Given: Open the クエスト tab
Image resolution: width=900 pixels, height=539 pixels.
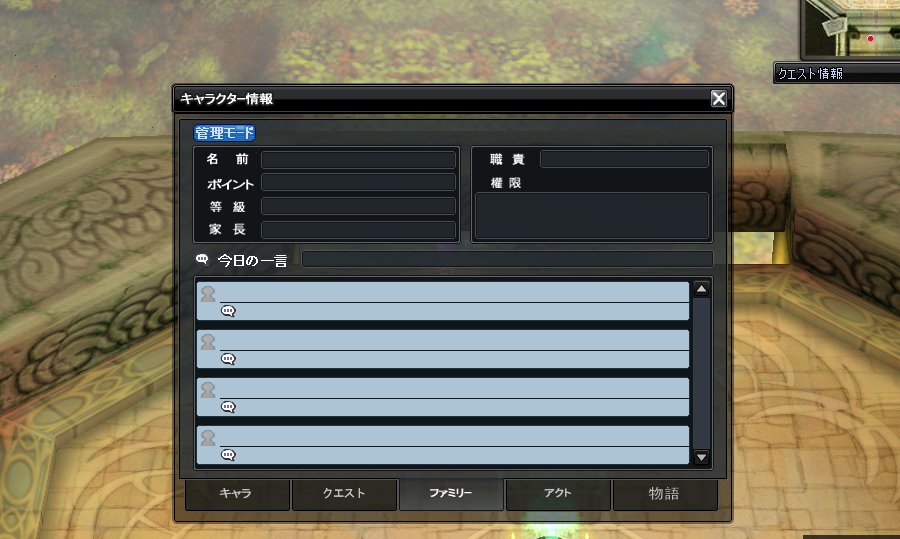Looking at the screenshot, I should (344, 494).
